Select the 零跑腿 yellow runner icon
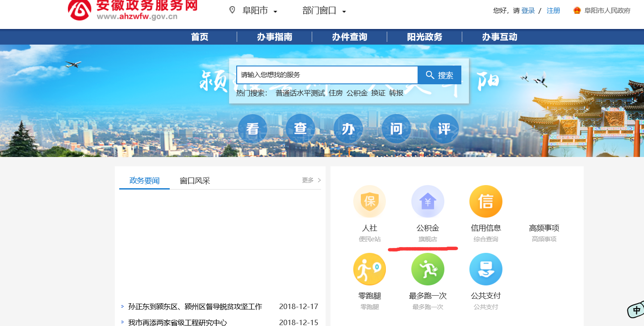Image resolution: width=644 pixels, height=326 pixels. tap(369, 269)
